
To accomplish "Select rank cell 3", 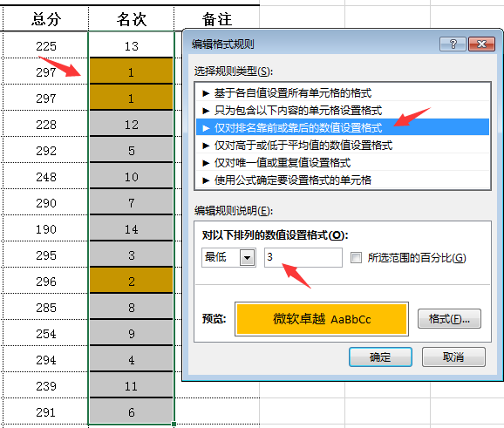I will click(x=131, y=255).
